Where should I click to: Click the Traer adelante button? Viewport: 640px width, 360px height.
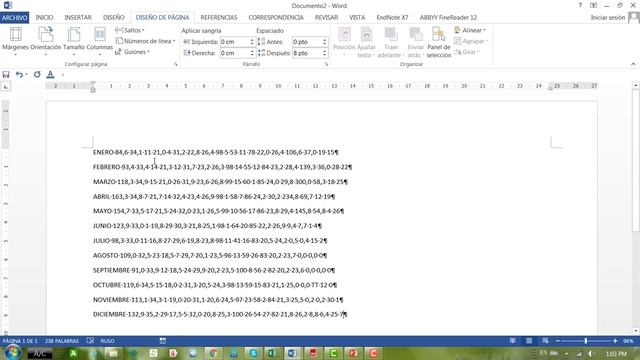(x=391, y=42)
